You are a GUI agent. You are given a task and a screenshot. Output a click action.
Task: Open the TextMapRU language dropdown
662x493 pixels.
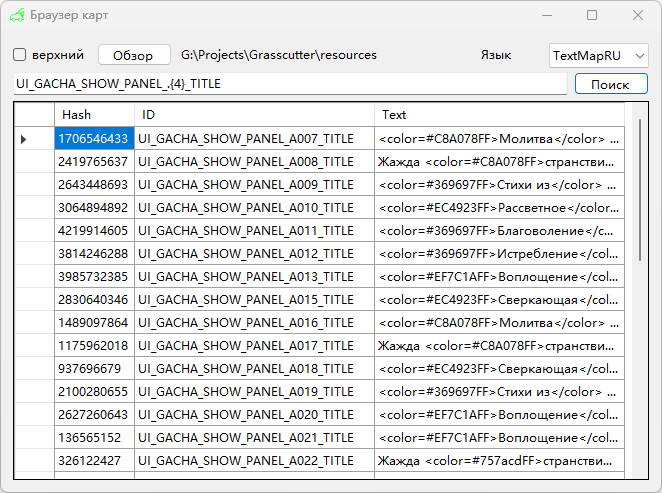[x=598, y=55]
